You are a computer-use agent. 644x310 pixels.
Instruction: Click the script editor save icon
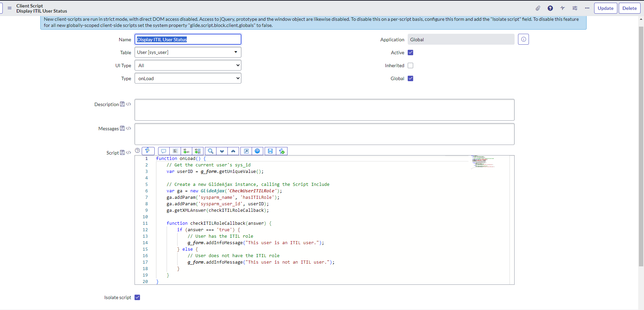[270, 151]
